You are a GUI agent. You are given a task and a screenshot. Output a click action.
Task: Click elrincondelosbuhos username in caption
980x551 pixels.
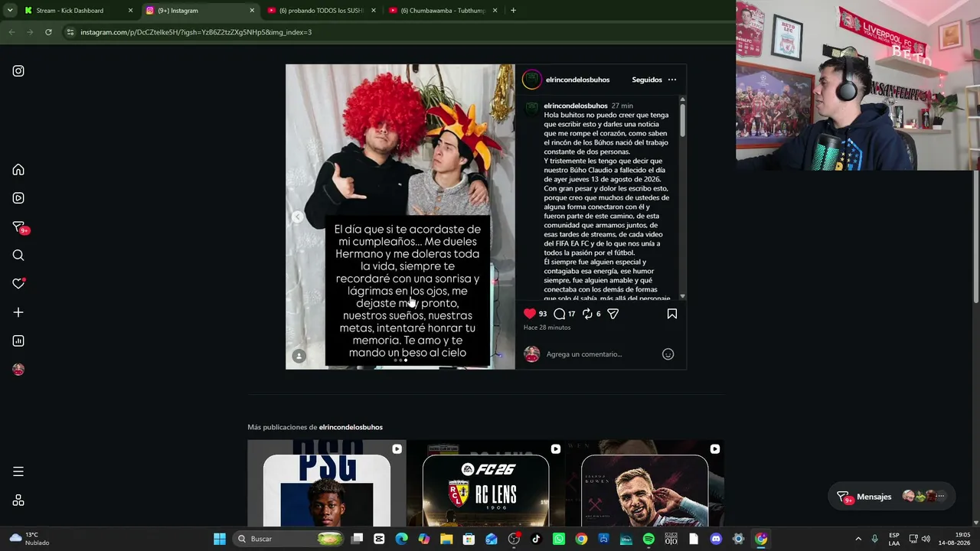576,106
